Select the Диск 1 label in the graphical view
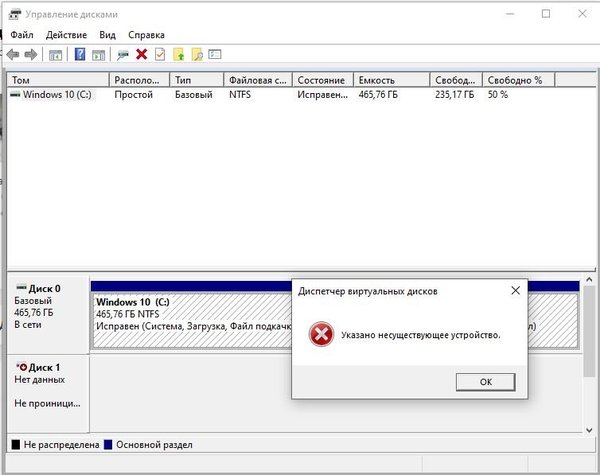 click(44, 367)
